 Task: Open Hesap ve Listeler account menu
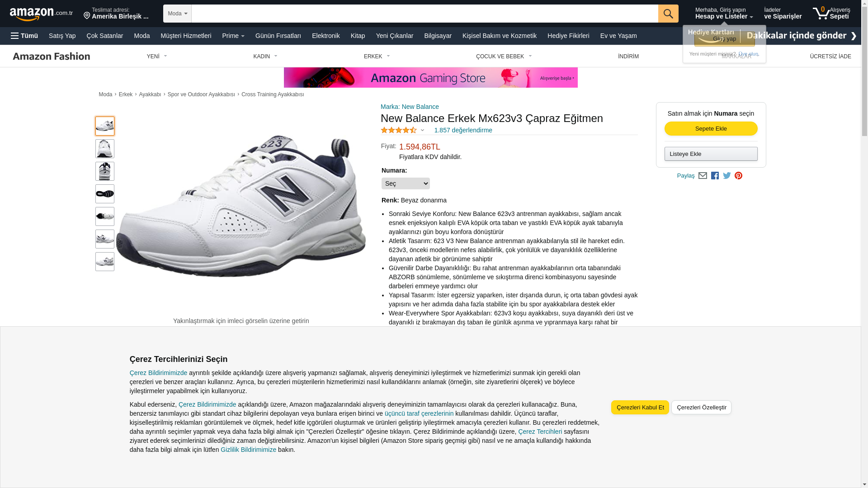pos(724,13)
